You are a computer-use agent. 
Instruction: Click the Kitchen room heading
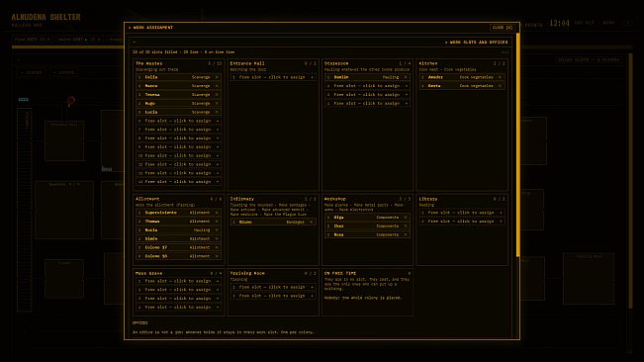click(428, 63)
